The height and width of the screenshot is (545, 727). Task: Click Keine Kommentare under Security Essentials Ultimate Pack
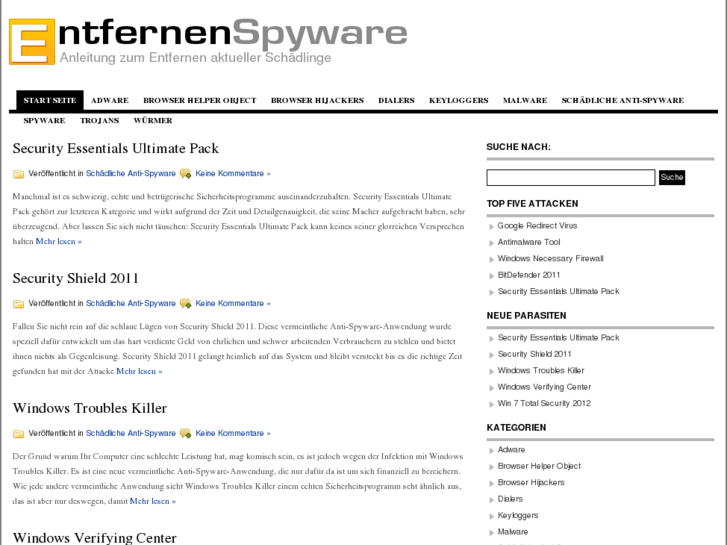[233, 173]
